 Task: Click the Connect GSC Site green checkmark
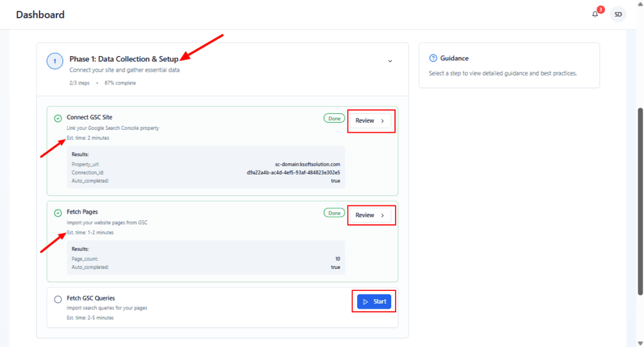coord(58,118)
